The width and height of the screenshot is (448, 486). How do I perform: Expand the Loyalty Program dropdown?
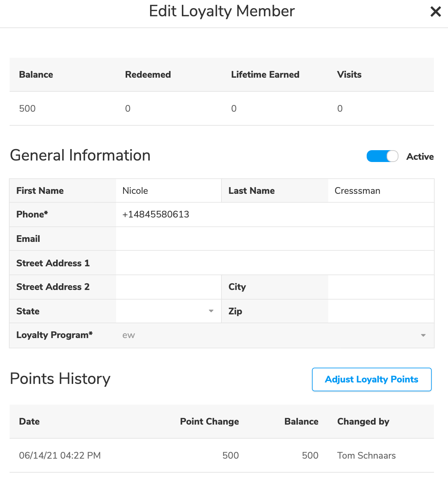click(x=274, y=335)
